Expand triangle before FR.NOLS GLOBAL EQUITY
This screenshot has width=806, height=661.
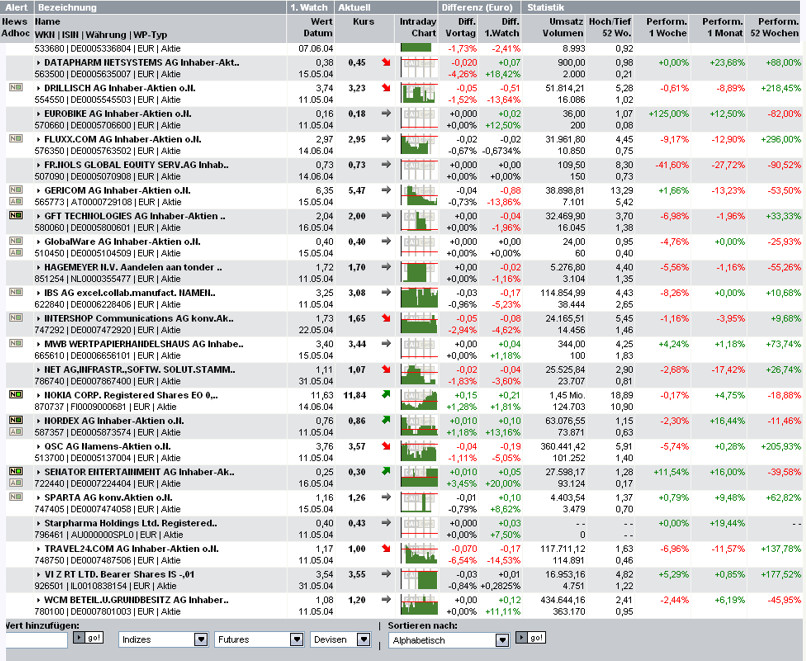click(39, 165)
